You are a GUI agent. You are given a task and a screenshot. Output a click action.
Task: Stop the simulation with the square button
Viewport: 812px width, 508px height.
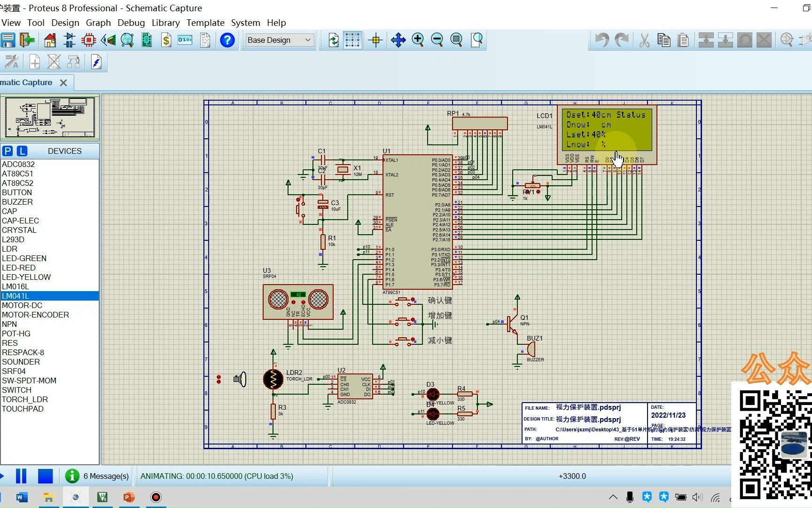pos(45,476)
